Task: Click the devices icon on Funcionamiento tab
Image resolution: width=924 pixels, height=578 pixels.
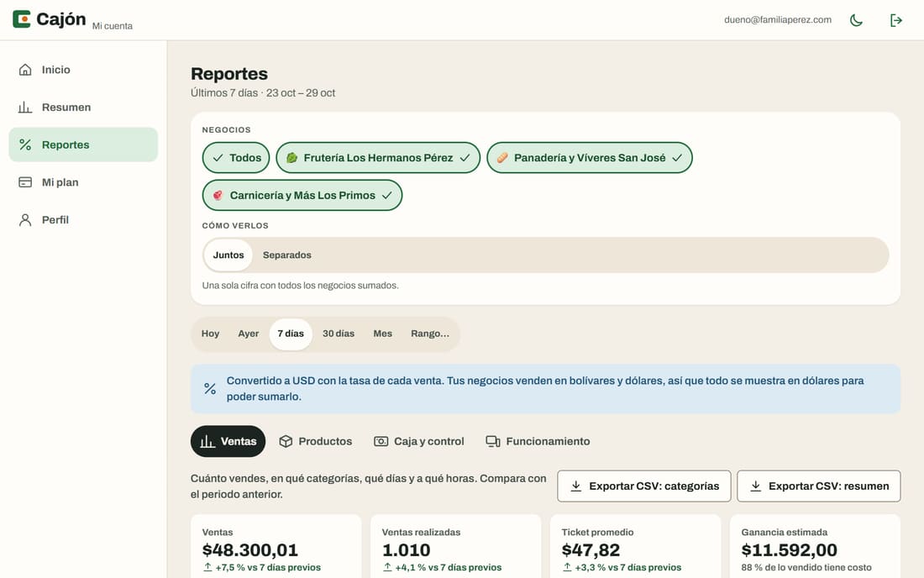Action: tap(492, 441)
